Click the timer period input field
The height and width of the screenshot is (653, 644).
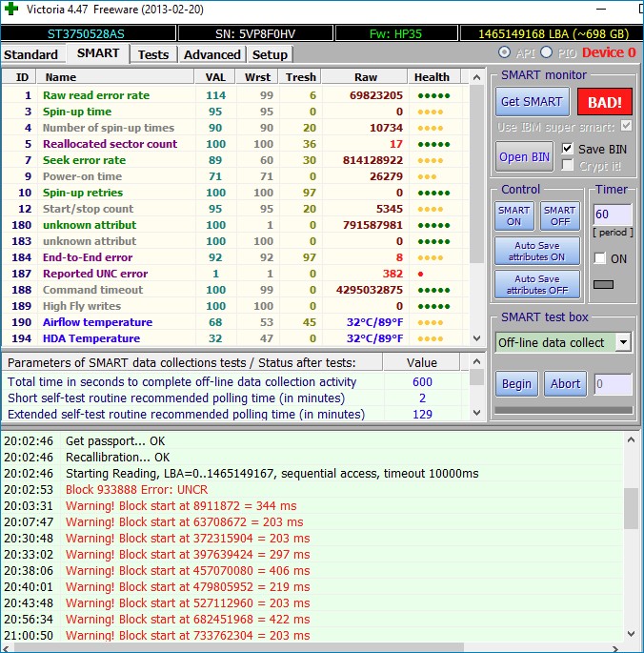[611, 214]
